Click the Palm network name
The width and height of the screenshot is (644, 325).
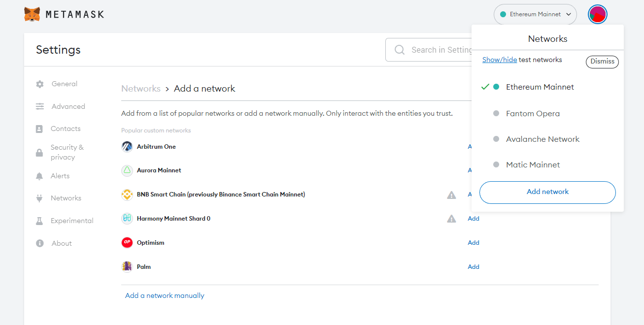(x=144, y=267)
